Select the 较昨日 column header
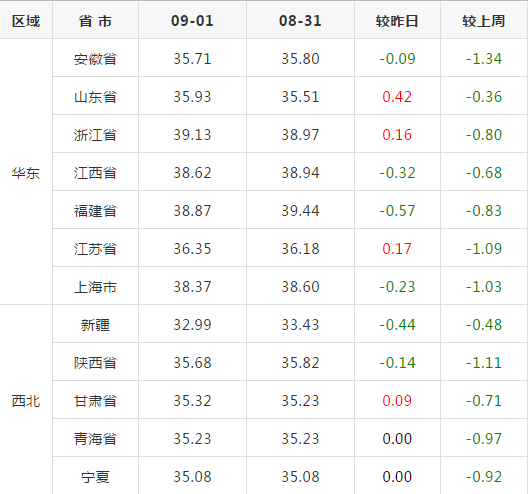The height and width of the screenshot is (494, 529). coord(397,21)
